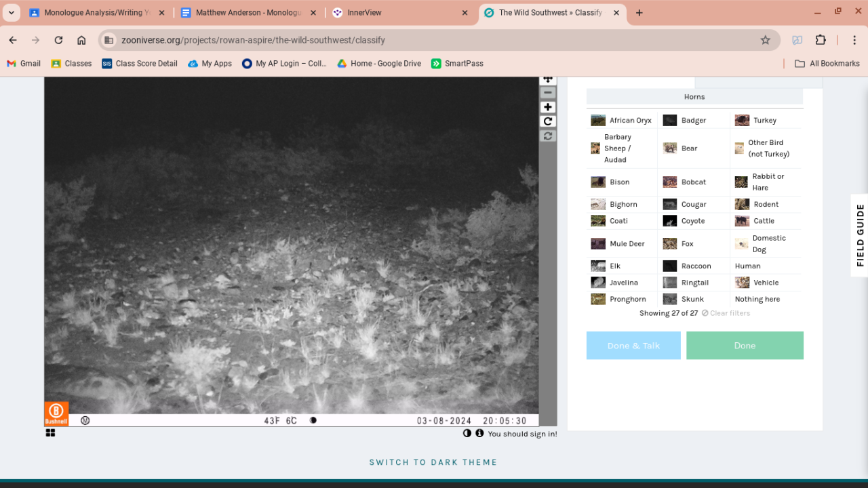Open the browser extensions puzzle icon

click(821, 40)
